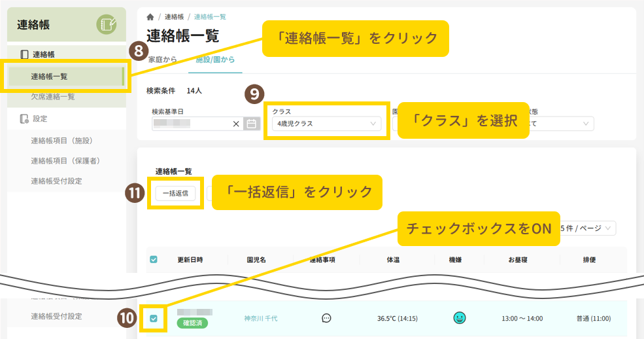Open the 連絡事項 speech bubble icon
This screenshot has height=339, width=644.
tap(326, 318)
